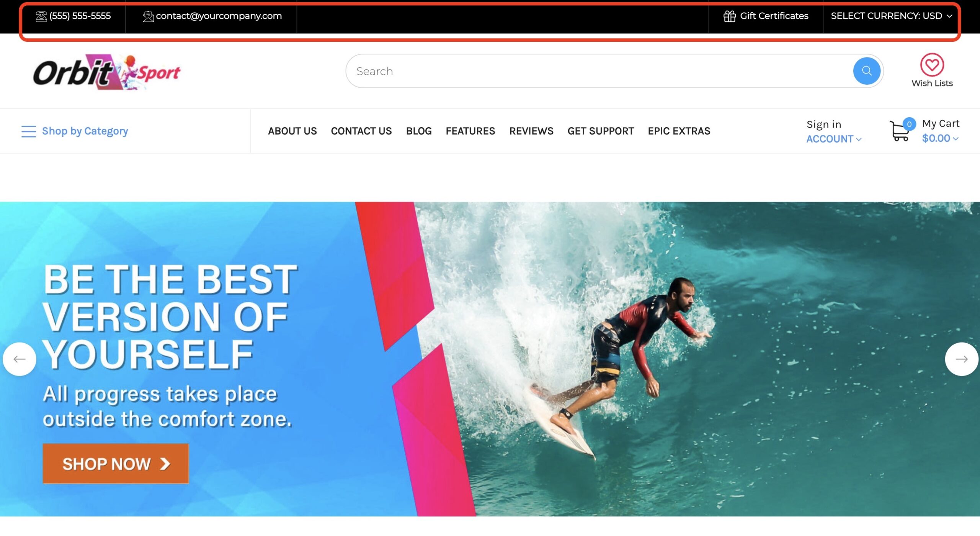Click the telephone icon beside phone number
Image resolution: width=980 pixels, height=536 pixels.
(x=41, y=16)
